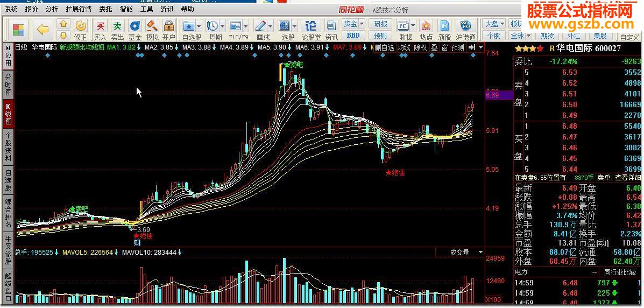This screenshot has width=644, height=308.
Task: Open the 卖出 sell icon
Action: click(x=117, y=26)
